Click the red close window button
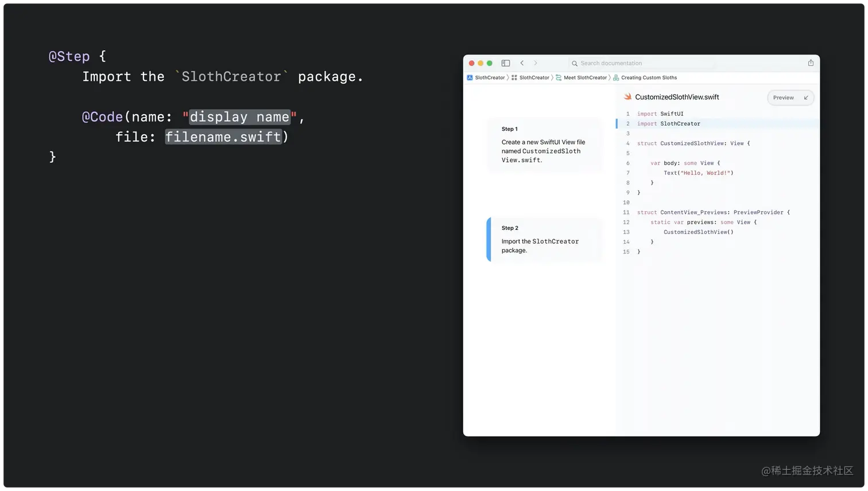The height and width of the screenshot is (491, 868). pos(472,63)
